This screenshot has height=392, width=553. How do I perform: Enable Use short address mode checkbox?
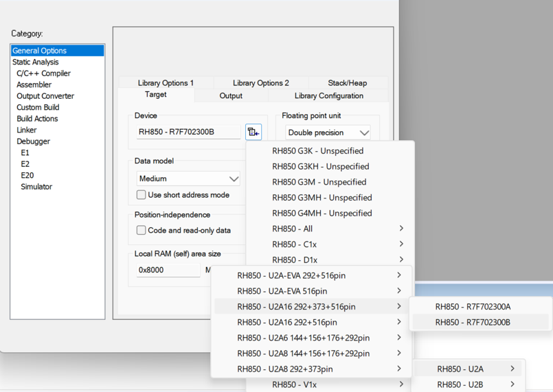[142, 195]
